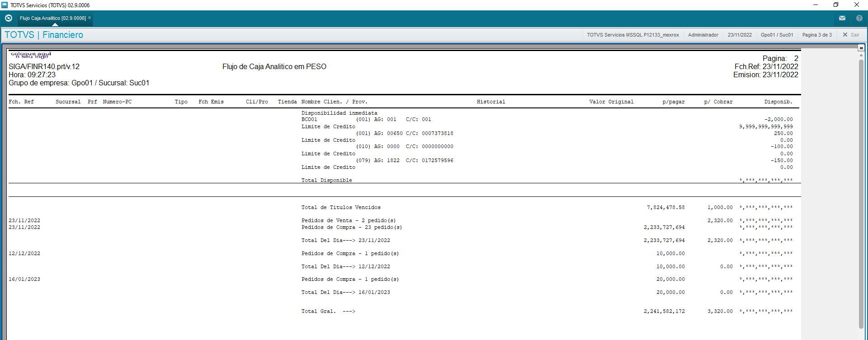Click 'Total Del Dia---> 12/12/2022' row
The height and width of the screenshot is (340, 868).
(x=346, y=266)
